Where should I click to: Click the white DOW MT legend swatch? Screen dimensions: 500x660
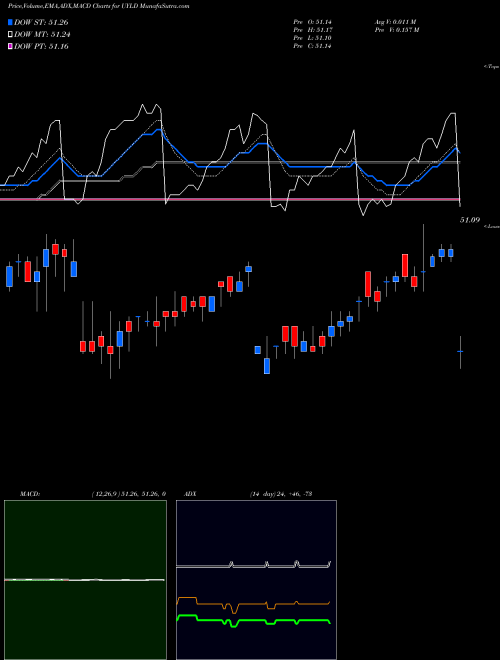[11, 35]
